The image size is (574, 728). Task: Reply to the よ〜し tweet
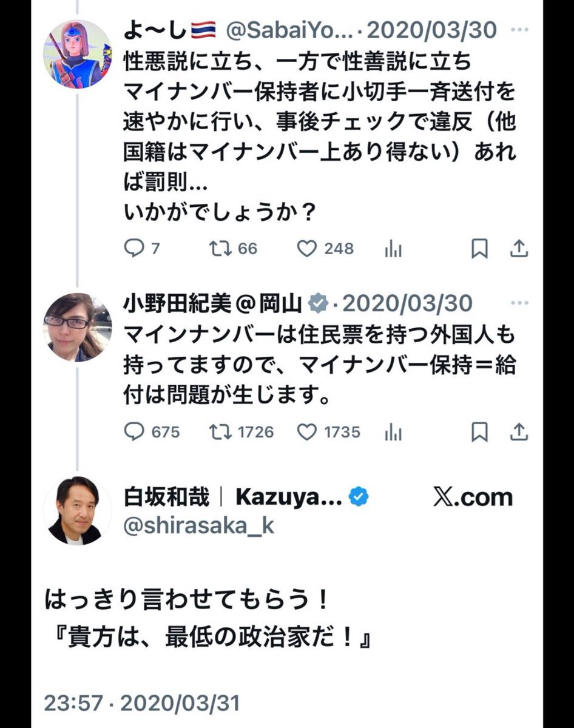[133, 249]
